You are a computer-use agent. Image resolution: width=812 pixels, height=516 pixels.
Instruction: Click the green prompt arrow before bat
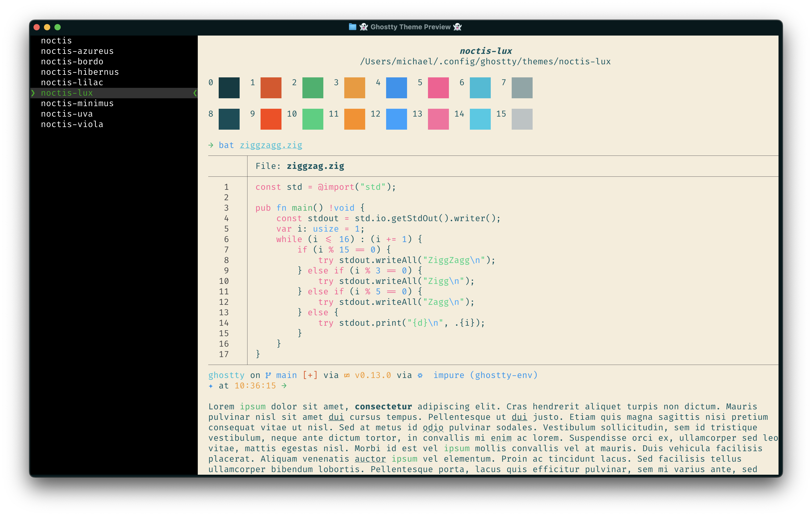(x=211, y=145)
